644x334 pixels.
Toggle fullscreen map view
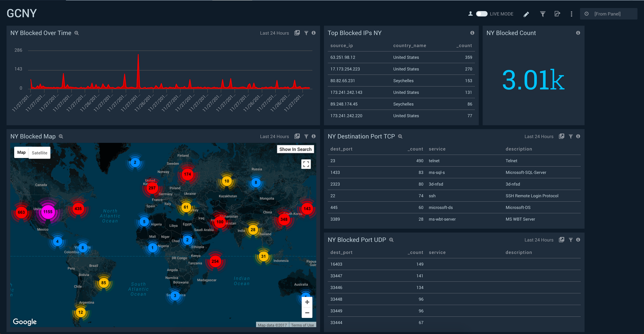pos(306,164)
